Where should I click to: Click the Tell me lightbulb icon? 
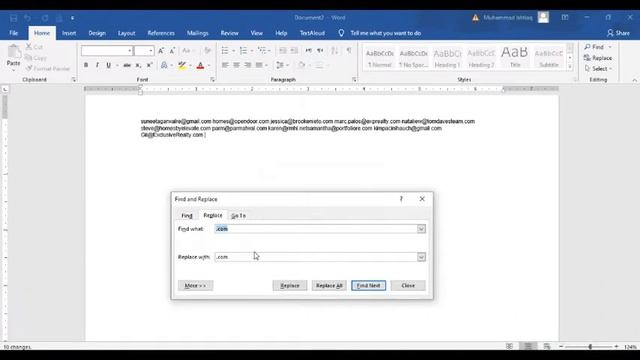pyautogui.click(x=341, y=33)
